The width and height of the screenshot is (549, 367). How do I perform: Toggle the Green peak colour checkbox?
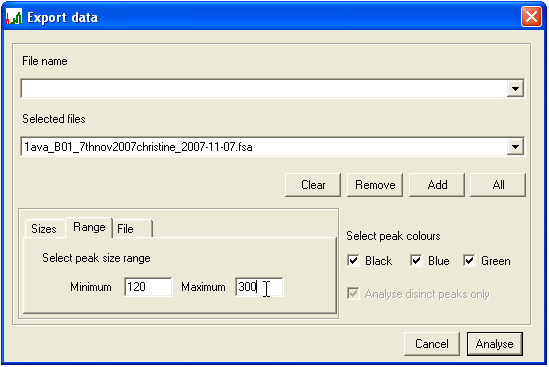tap(469, 261)
